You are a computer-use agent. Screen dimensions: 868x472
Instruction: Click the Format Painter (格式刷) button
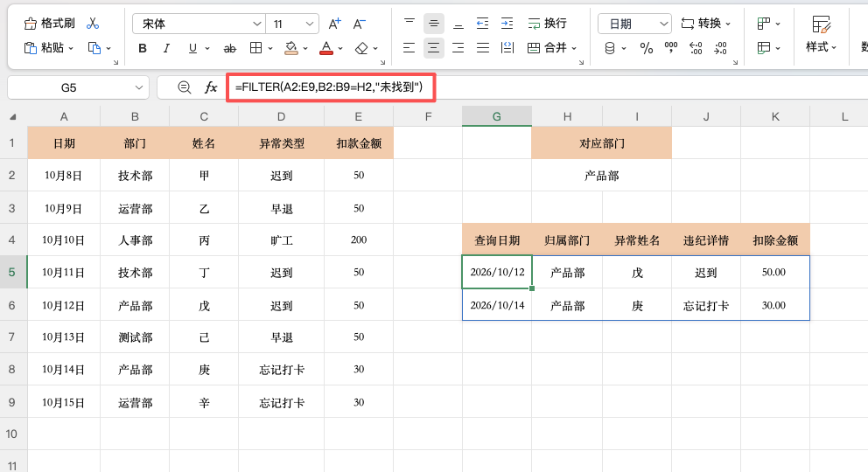click(49, 24)
